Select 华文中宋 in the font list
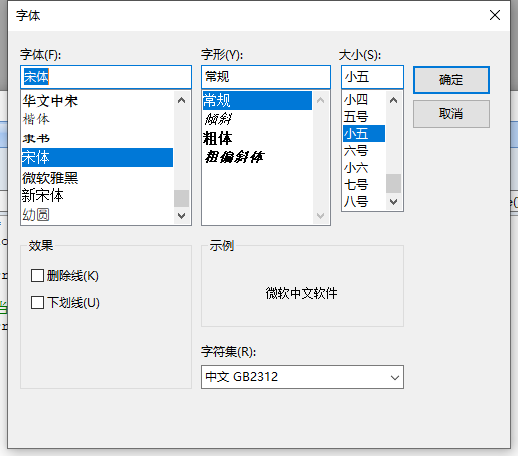 (x=97, y=101)
